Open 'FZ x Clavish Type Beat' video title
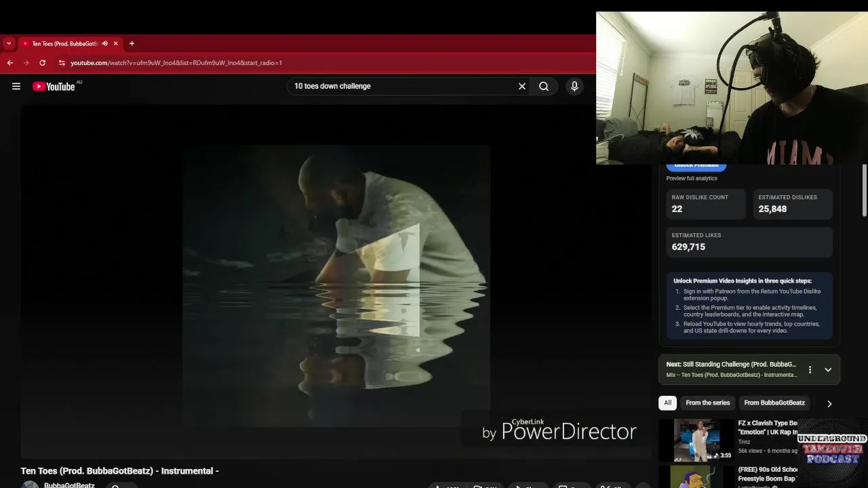 (768, 427)
